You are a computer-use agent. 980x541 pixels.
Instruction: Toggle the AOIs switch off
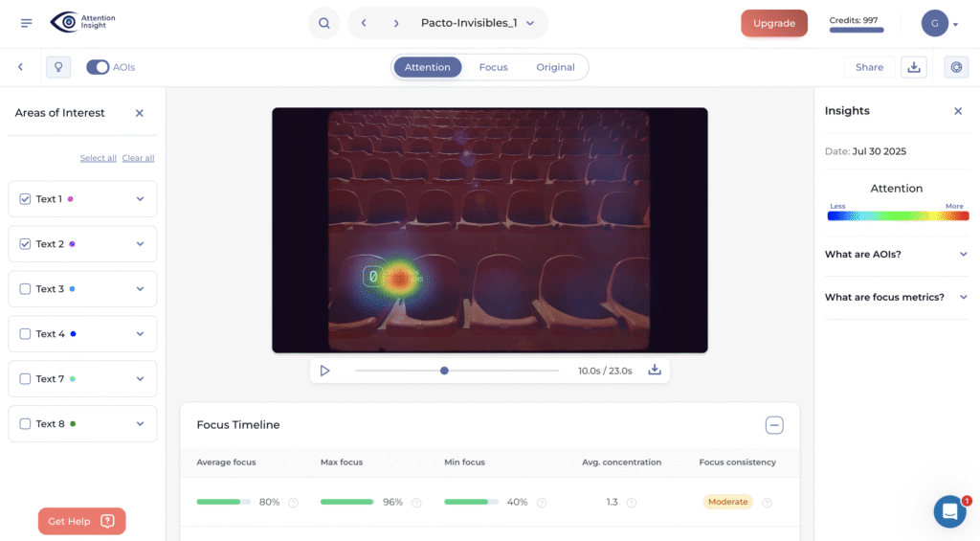[x=98, y=67]
